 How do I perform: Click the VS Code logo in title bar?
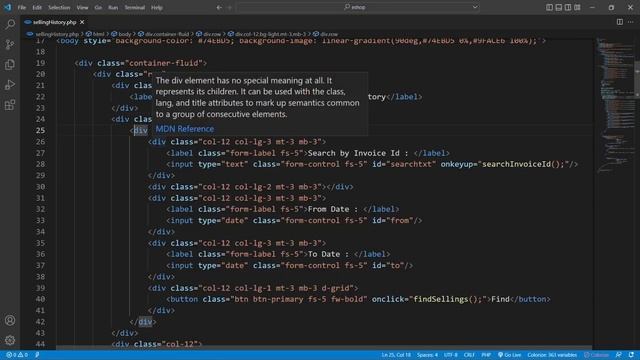(x=8, y=7)
